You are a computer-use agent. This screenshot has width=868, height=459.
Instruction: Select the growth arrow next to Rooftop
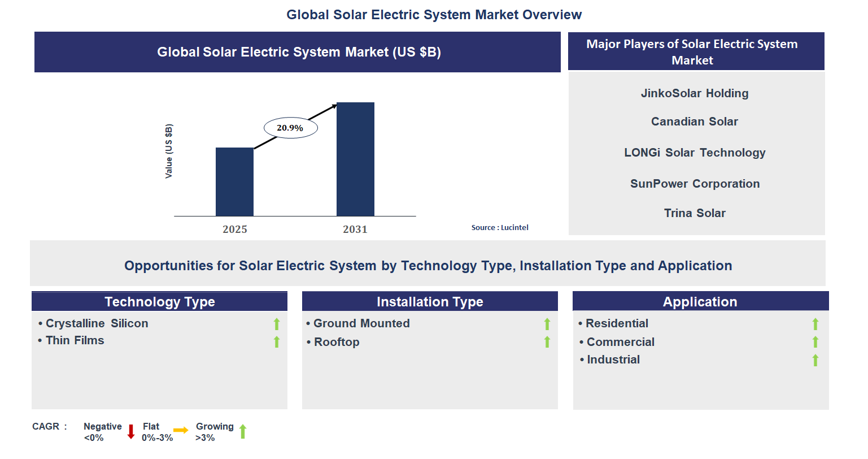click(x=547, y=341)
